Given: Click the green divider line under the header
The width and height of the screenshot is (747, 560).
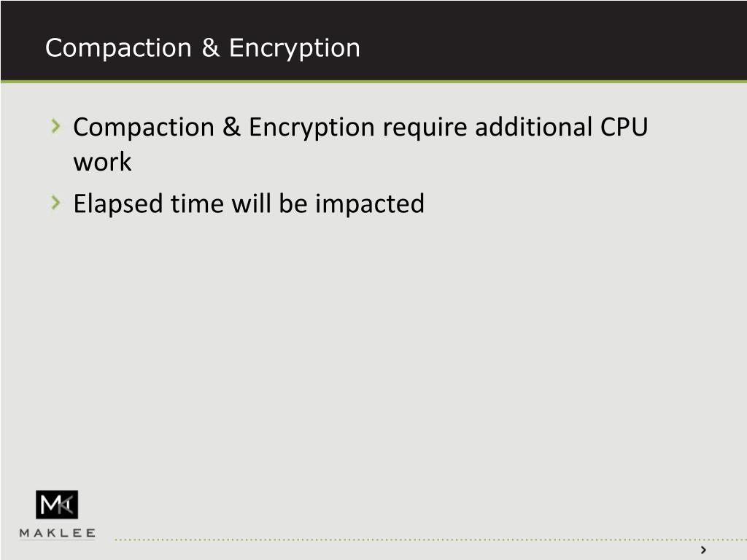Looking at the screenshot, I should (x=373, y=82).
